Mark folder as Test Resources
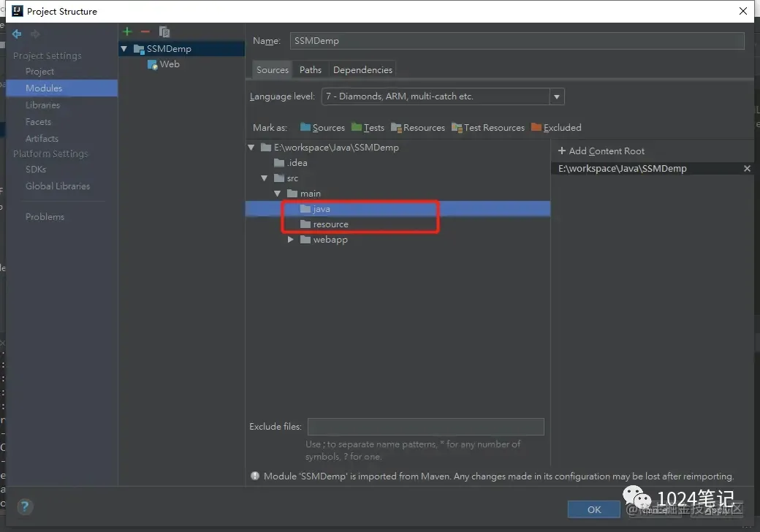Viewport: 760px width, 532px height. [487, 127]
